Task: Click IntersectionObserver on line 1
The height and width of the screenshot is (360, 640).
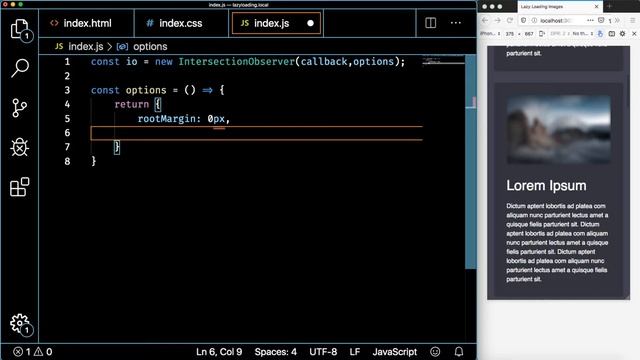Action: pos(237,62)
